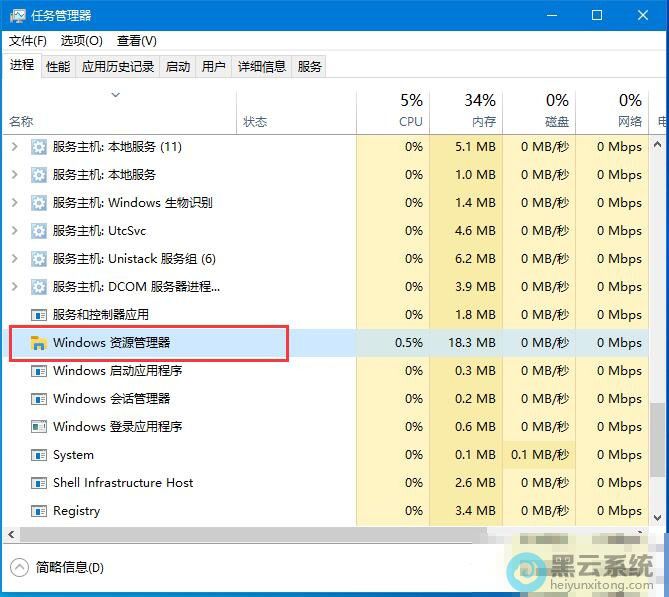
Task: Select 服务和控制器应用 process name
Action: pyautogui.click(x=101, y=315)
